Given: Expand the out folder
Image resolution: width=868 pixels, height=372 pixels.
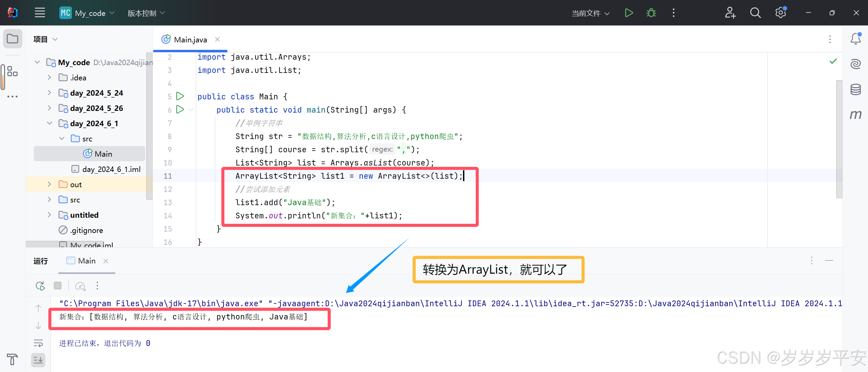Looking at the screenshot, I should 50,184.
